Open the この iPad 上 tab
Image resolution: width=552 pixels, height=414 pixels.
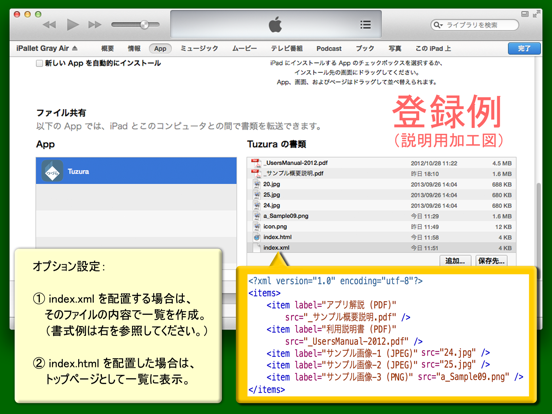(433, 49)
